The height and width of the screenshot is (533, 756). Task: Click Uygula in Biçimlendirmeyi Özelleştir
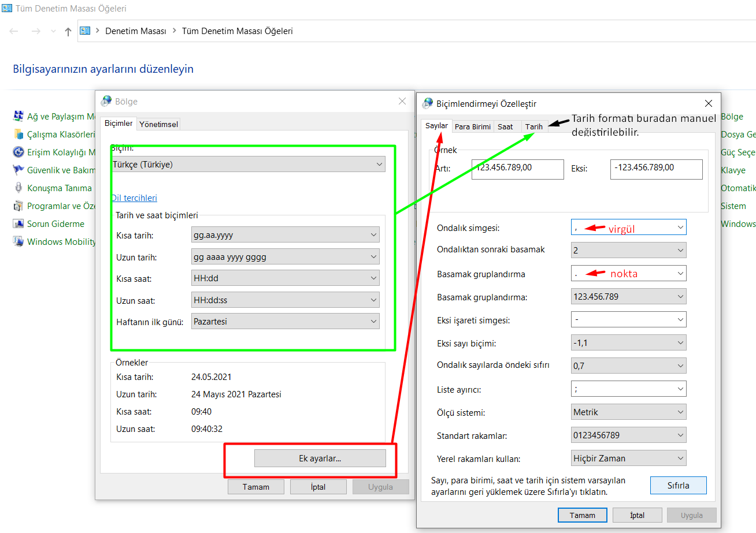pos(692,515)
